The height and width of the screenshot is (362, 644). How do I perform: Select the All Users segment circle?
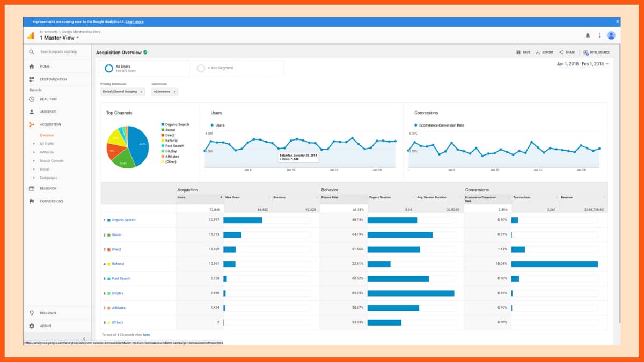pyautogui.click(x=110, y=68)
